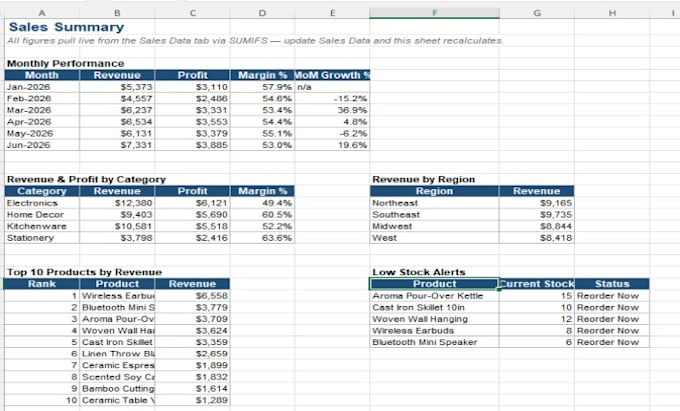Click the Low Stock Alerts heading
This screenshot has width=680, height=411.
click(419, 272)
